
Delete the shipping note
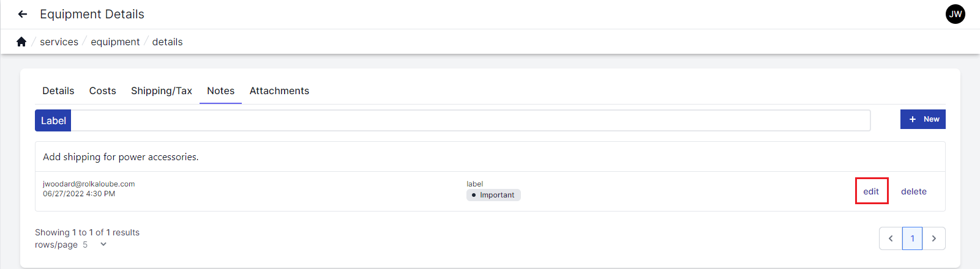click(913, 191)
